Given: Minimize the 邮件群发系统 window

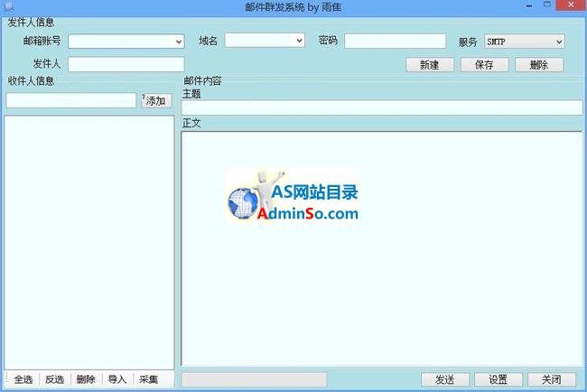Looking at the screenshot, I should point(529,5).
